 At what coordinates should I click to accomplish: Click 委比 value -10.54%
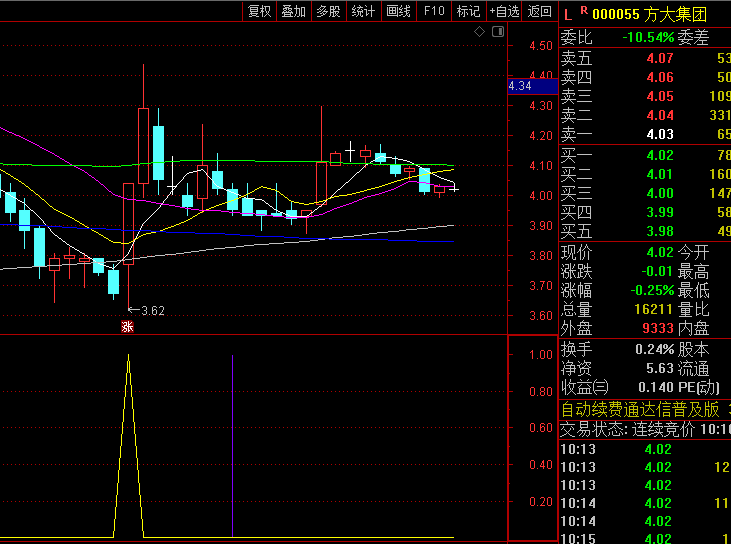[648, 37]
